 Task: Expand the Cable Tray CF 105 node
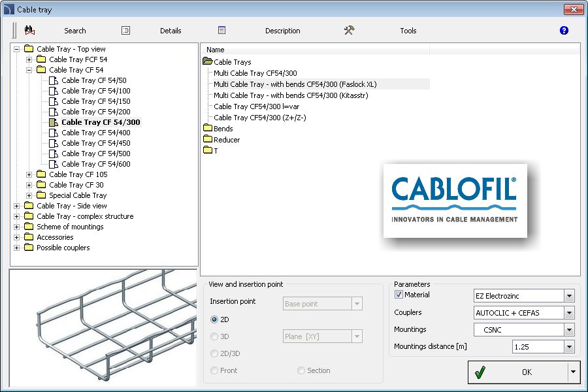pos(29,174)
